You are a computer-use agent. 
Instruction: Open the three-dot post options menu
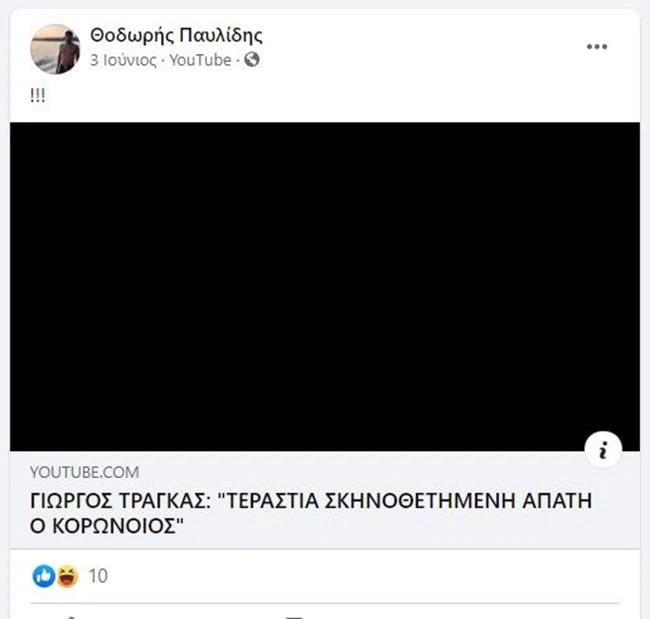pyautogui.click(x=597, y=46)
